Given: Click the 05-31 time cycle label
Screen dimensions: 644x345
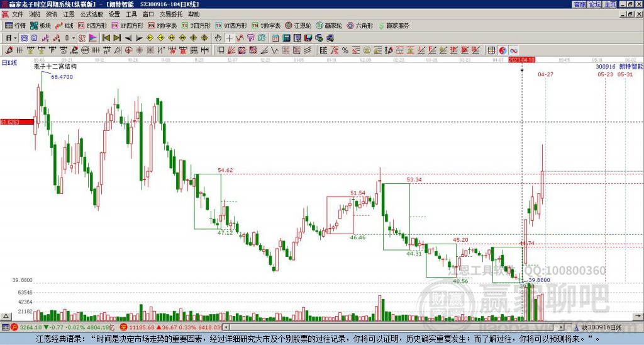Looking at the screenshot, I should (625, 74).
